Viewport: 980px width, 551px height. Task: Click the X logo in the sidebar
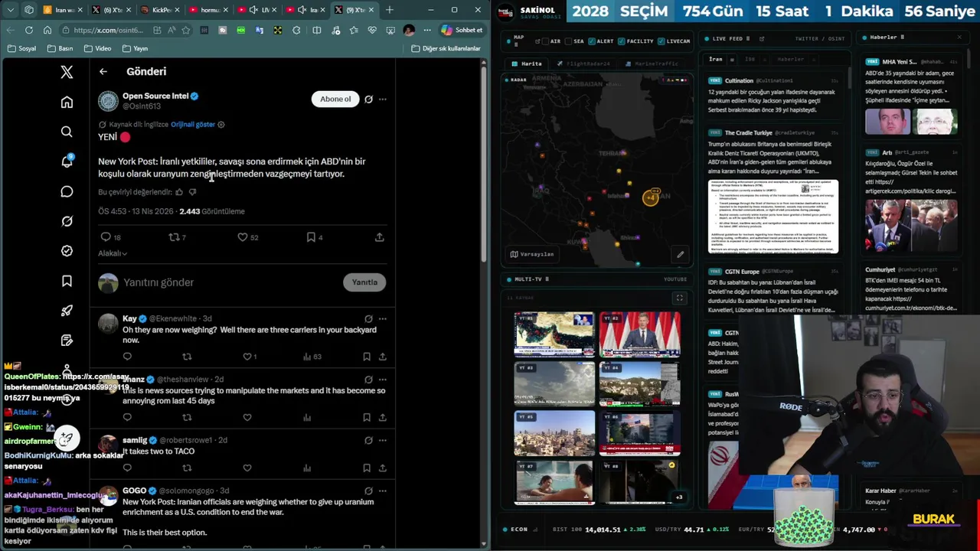tap(67, 72)
